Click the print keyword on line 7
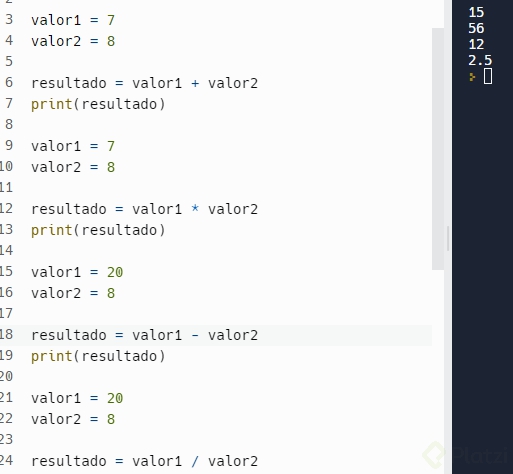 pos(52,105)
